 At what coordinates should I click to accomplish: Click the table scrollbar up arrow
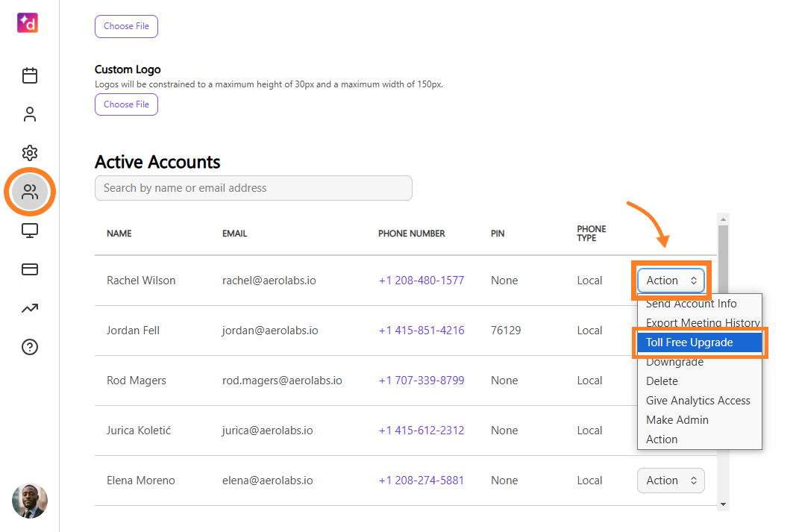pyautogui.click(x=723, y=219)
